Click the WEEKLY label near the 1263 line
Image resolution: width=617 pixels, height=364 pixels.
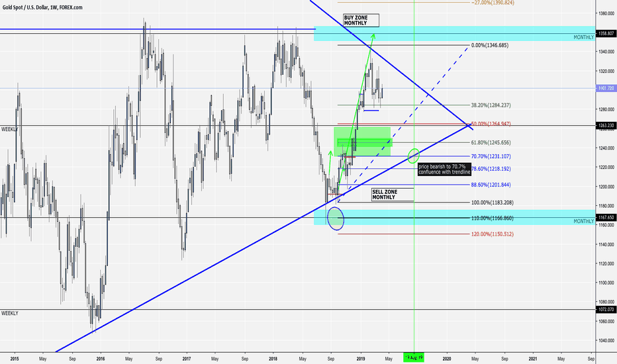point(9,129)
